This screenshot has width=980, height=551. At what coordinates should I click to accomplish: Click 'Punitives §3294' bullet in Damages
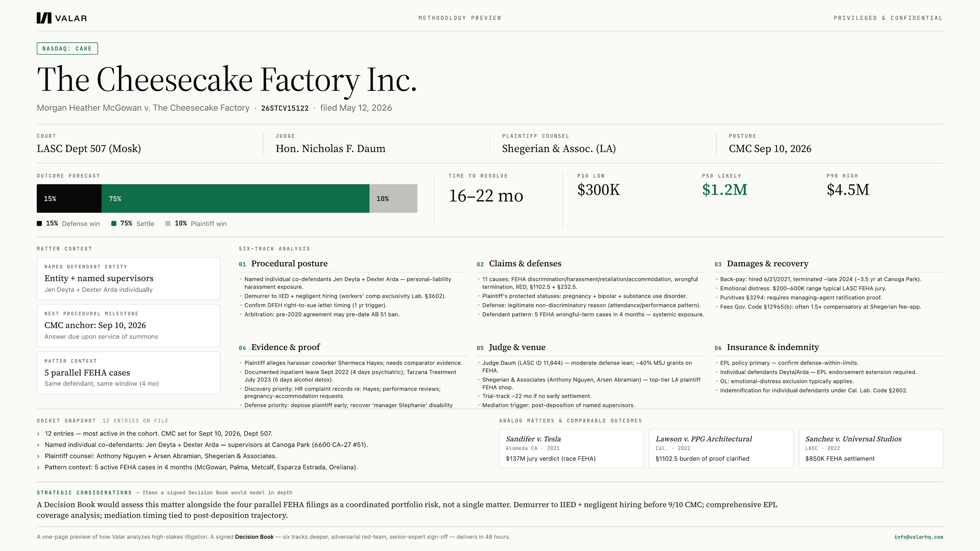point(801,298)
